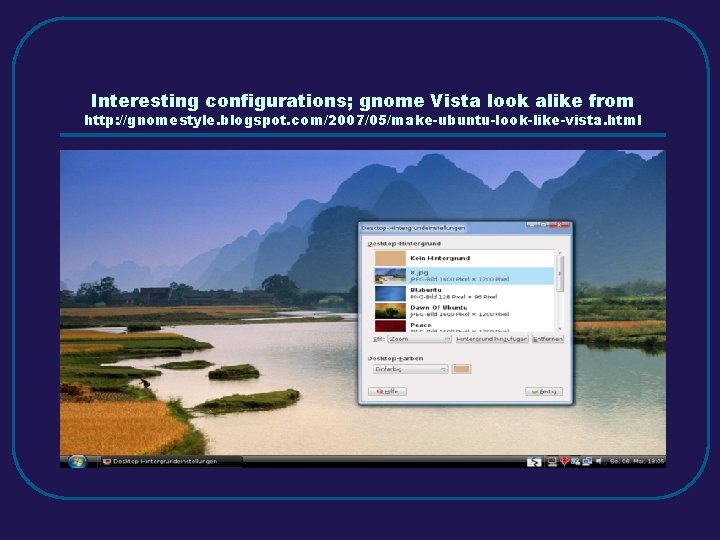The height and width of the screenshot is (540, 720).
Task: Select the Kein Hintergrund list entry
Action: [464, 258]
